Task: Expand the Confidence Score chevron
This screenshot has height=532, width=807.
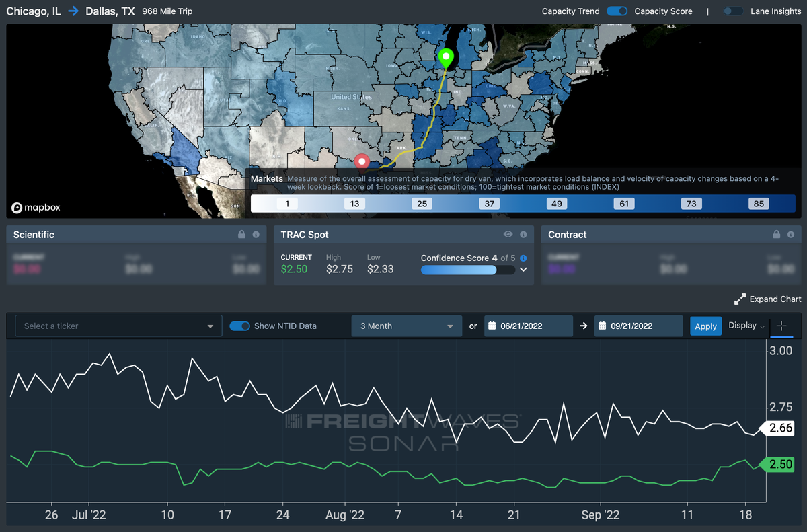Action: (523, 270)
